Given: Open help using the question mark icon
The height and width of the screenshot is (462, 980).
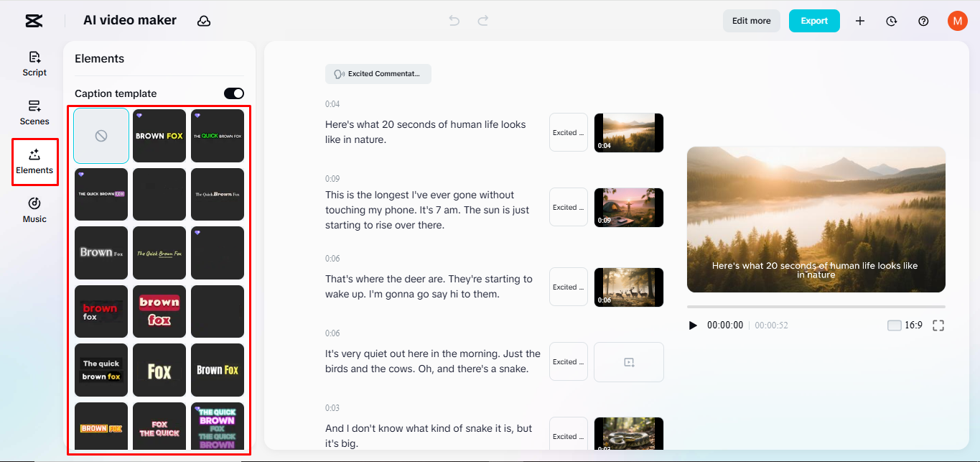Looking at the screenshot, I should [x=923, y=21].
